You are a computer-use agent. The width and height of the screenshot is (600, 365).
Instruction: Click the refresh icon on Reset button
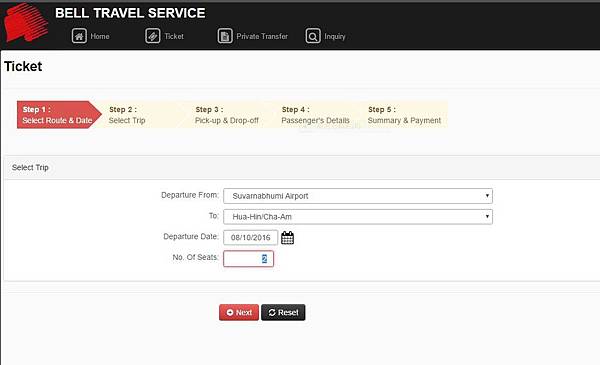click(272, 313)
